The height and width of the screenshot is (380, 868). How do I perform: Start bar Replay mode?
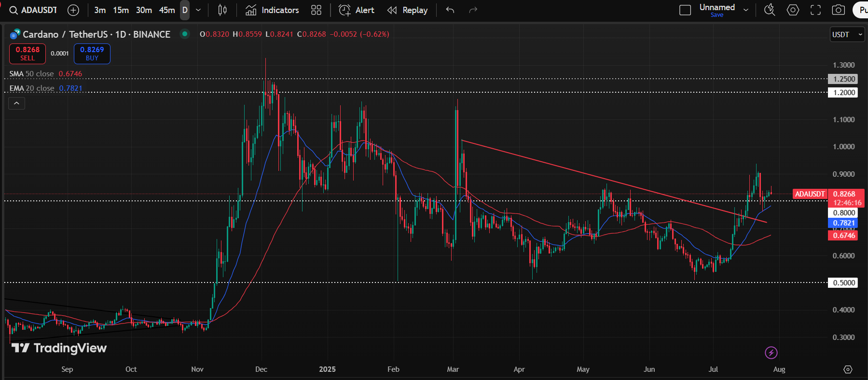click(x=408, y=10)
